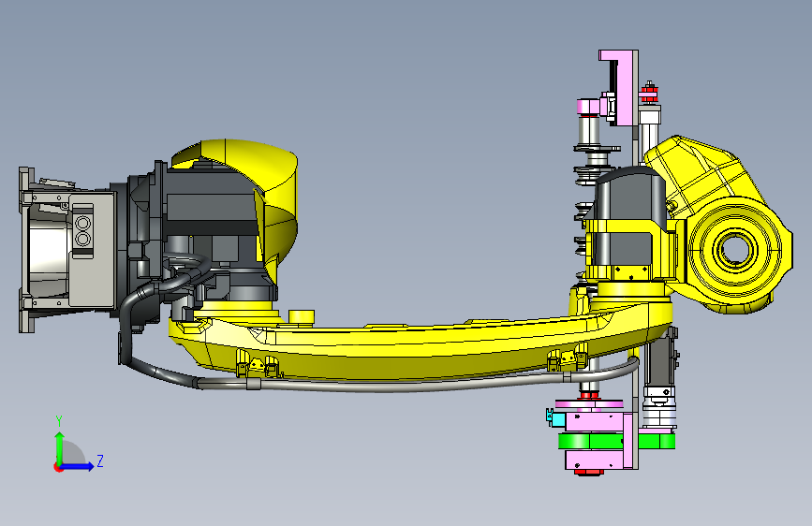Click the small yellow cylindrical knob on arm
This screenshot has height=526, width=812.
302,317
